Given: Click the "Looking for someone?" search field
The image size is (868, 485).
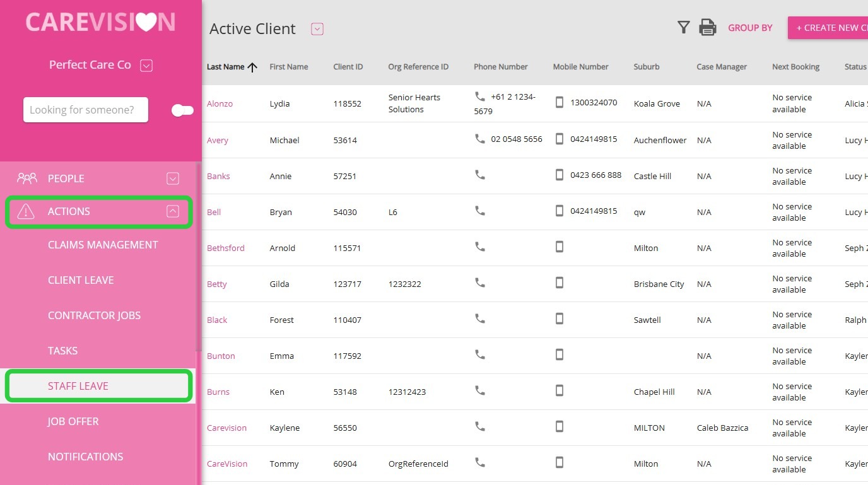Looking at the screenshot, I should coord(86,110).
